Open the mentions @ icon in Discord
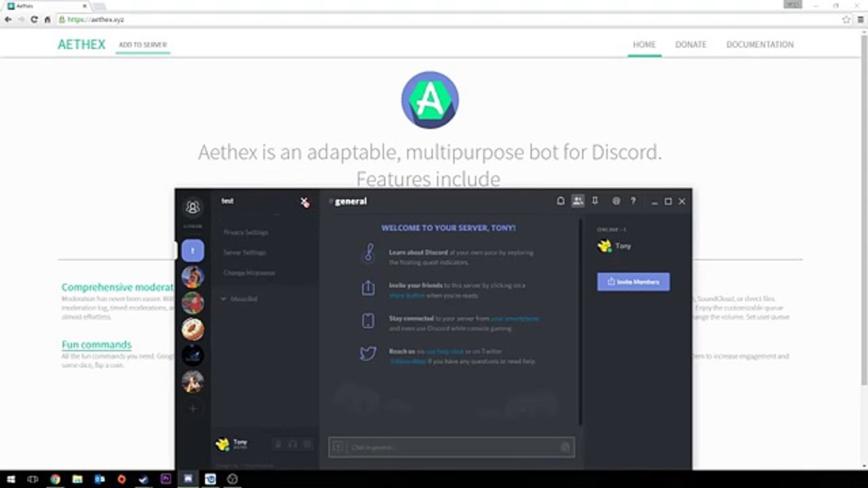Viewport: 868px width, 488px height. point(616,201)
